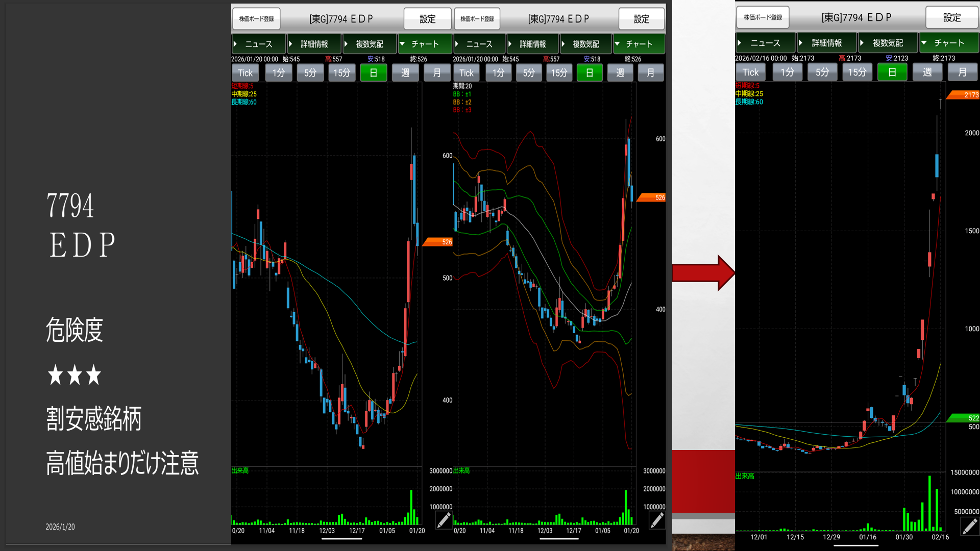Click the orange 526 price tag on left chart
Screen dimensions: 980x551
pos(439,242)
